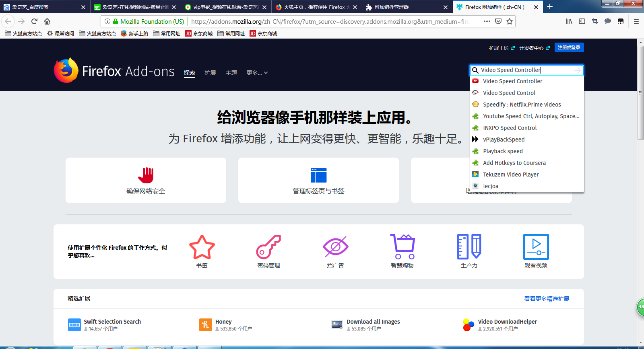This screenshot has height=349, width=644.
Task: Save page to Pocket icon
Action: [x=498, y=21]
